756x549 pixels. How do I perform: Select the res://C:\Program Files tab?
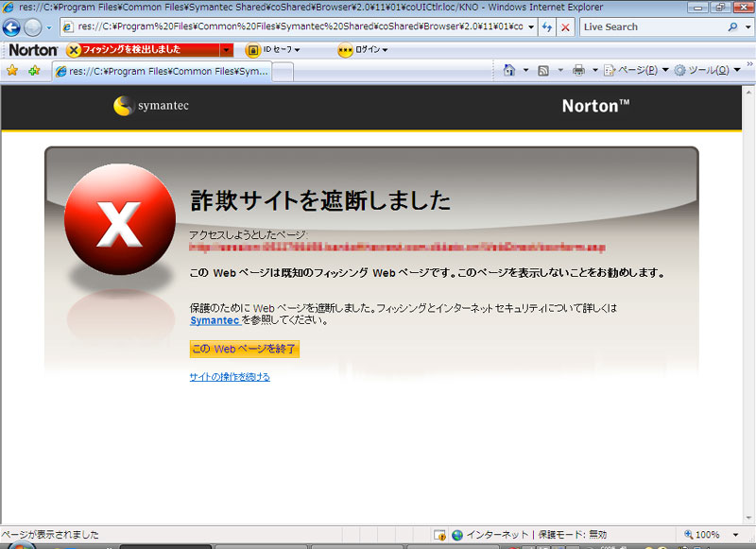(x=162, y=71)
